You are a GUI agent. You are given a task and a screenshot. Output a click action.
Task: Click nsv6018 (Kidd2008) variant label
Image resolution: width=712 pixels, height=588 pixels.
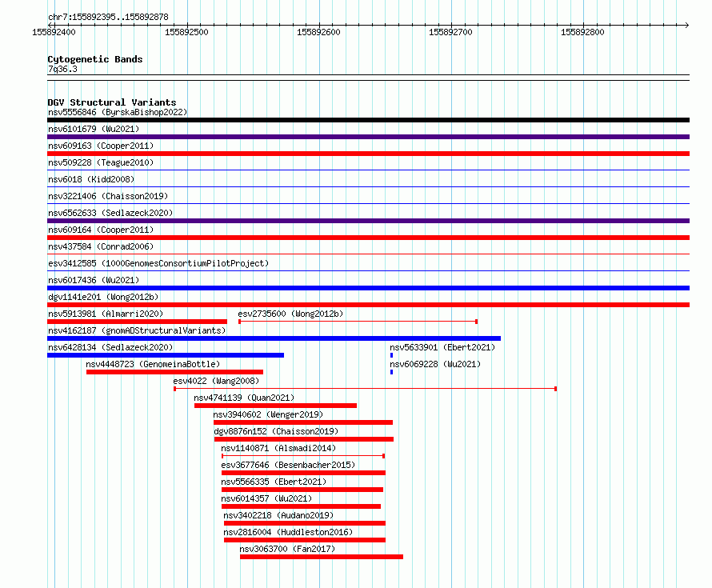pos(91,179)
